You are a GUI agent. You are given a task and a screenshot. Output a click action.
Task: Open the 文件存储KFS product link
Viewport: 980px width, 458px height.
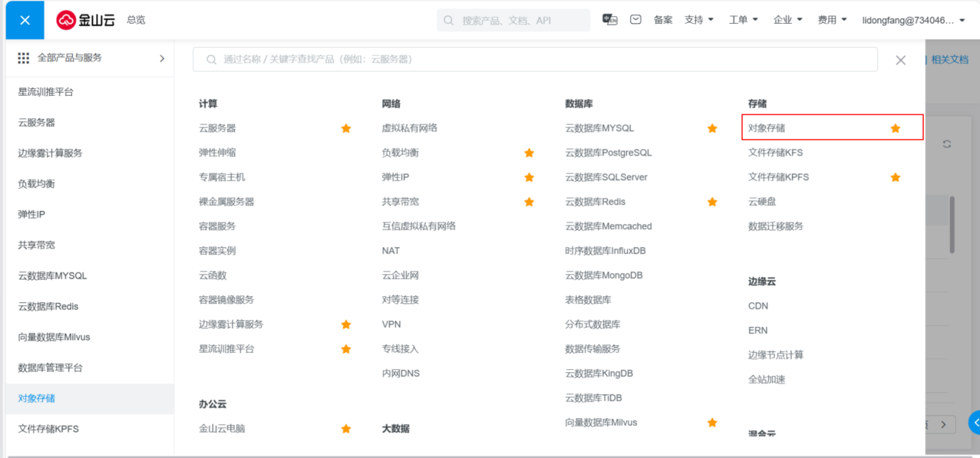(x=775, y=153)
